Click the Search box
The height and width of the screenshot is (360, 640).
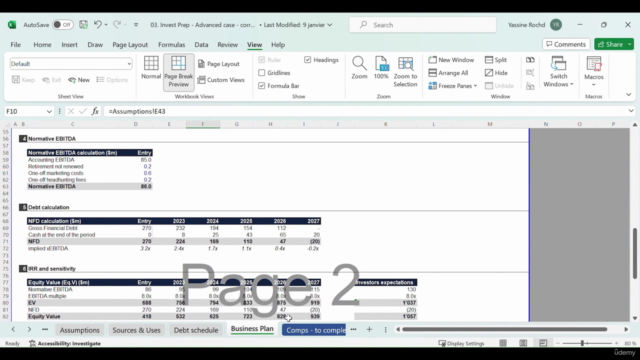click(x=422, y=25)
